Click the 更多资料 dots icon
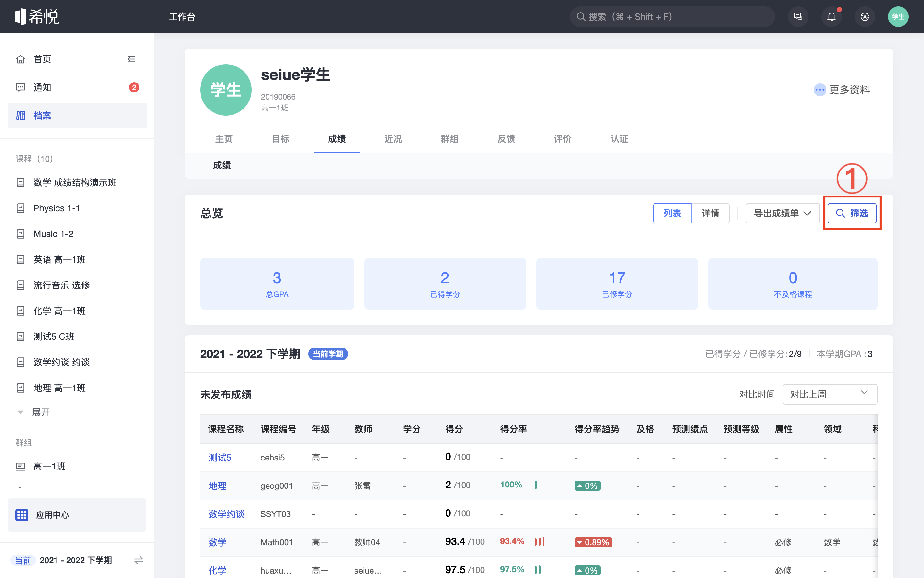 coord(819,90)
